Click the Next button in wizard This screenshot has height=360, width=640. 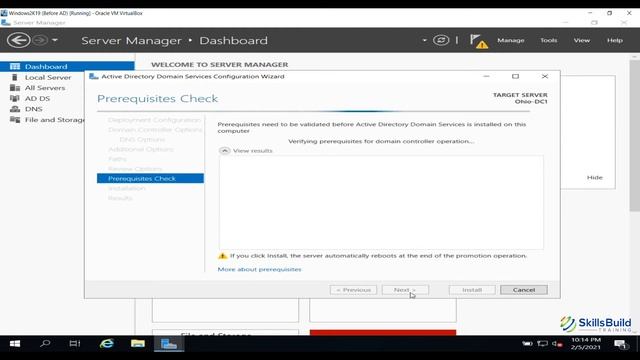click(x=405, y=290)
